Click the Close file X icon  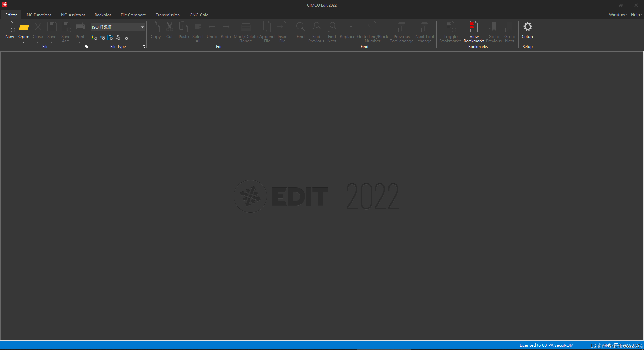38,27
